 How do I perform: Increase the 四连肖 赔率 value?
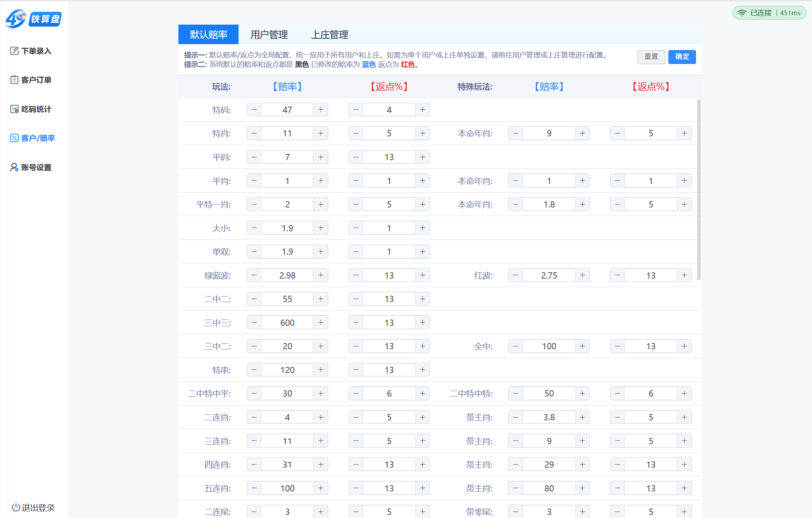(321, 464)
